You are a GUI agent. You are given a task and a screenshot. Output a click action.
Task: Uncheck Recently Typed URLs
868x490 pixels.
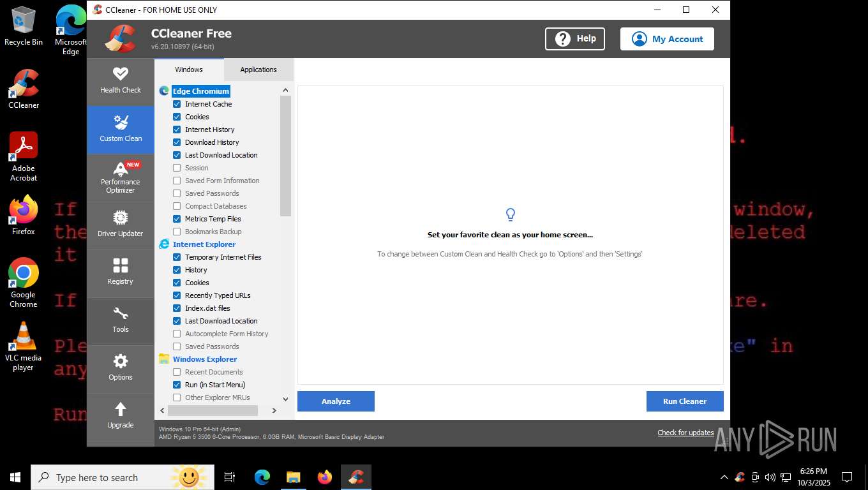coord(177,295)
